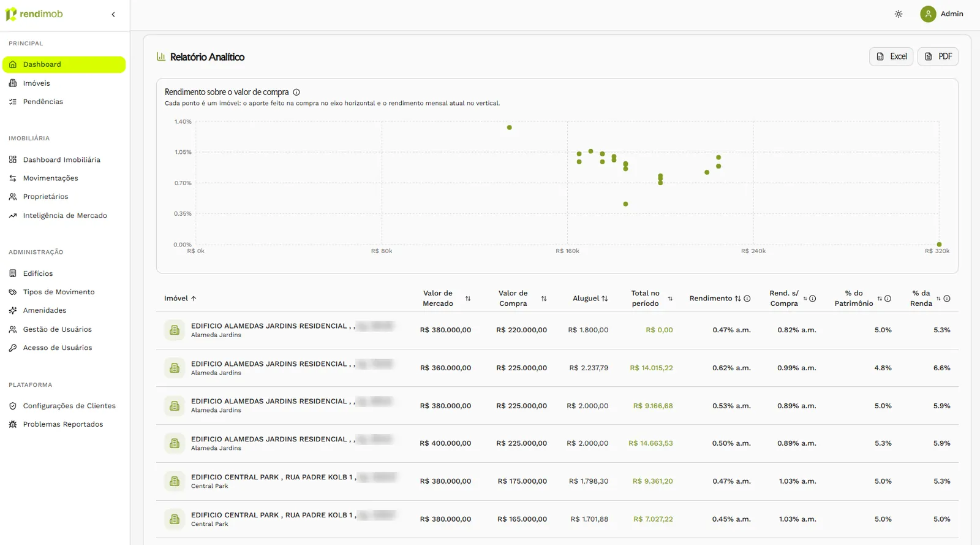
Task: Click the R$ 14.015,22 total value
Action: pyautogui.click(x=651, y=368)
